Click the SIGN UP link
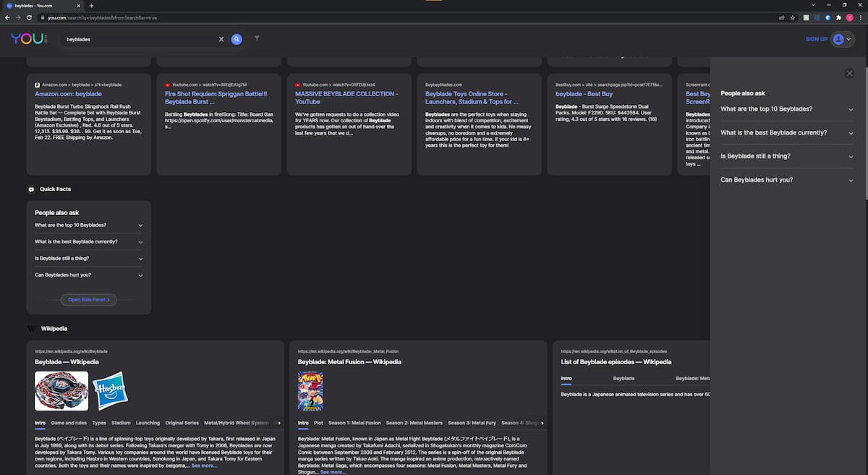 [816, 39]
